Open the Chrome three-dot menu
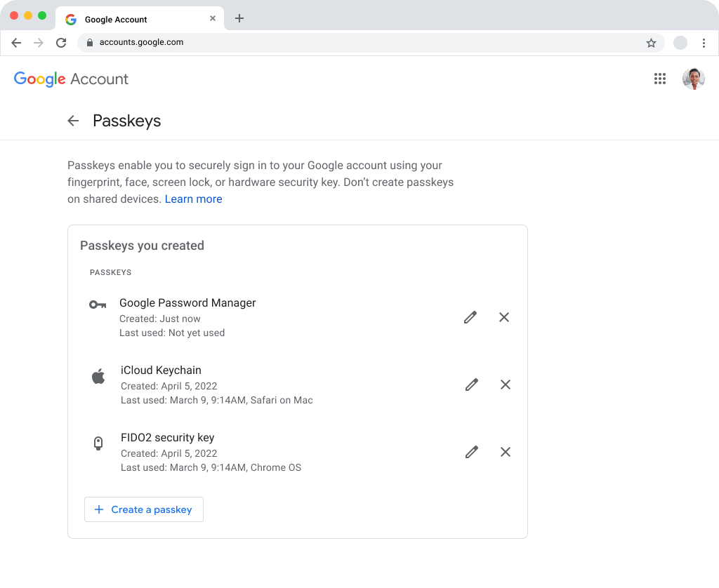 [704, 43]
